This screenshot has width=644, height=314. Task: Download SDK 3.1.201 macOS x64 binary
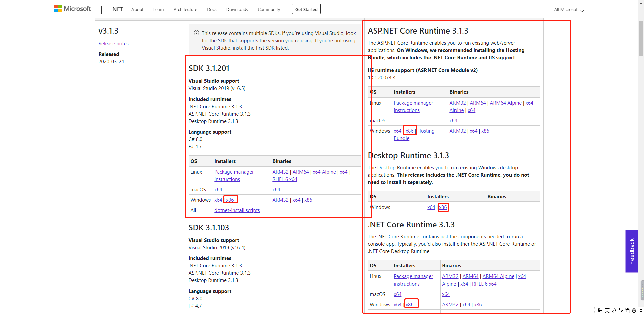pyautogui.click(x=276, y=190)
